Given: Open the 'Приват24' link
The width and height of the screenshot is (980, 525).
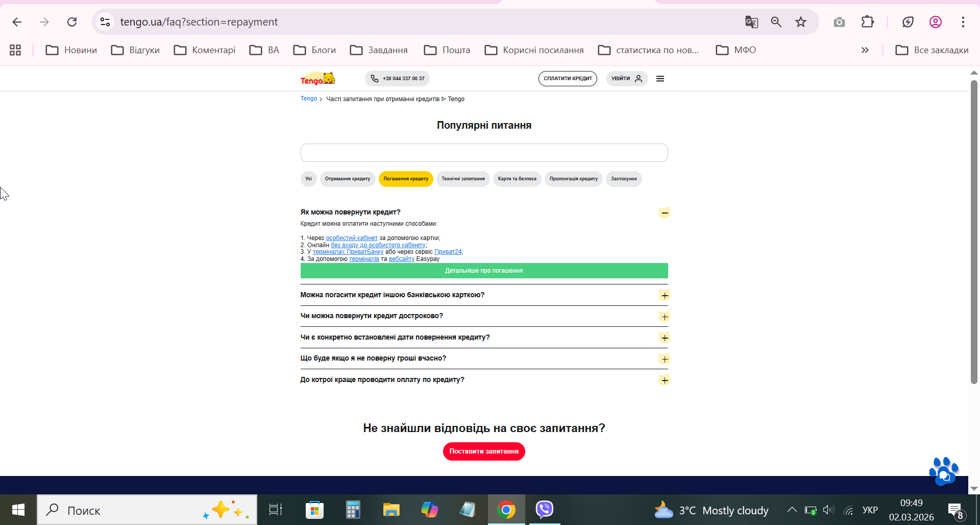Looking at the screenshot, I should point(448,252).
